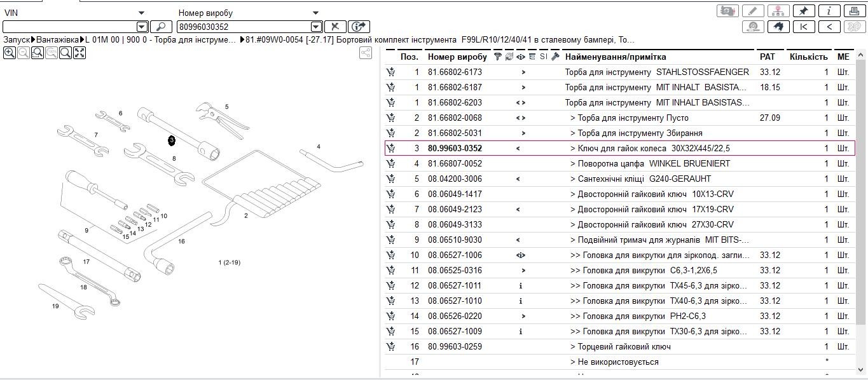The height and width of the screenshot is (380, 868).
Task: Select part number 81.66802-0068
Action: click(455, 118)
